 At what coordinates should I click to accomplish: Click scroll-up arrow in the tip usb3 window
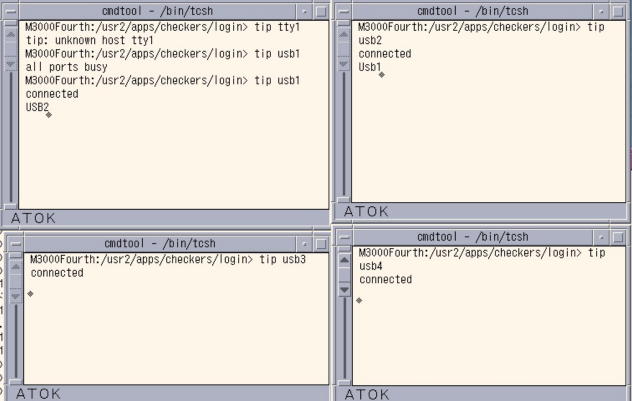pos(16,266)
